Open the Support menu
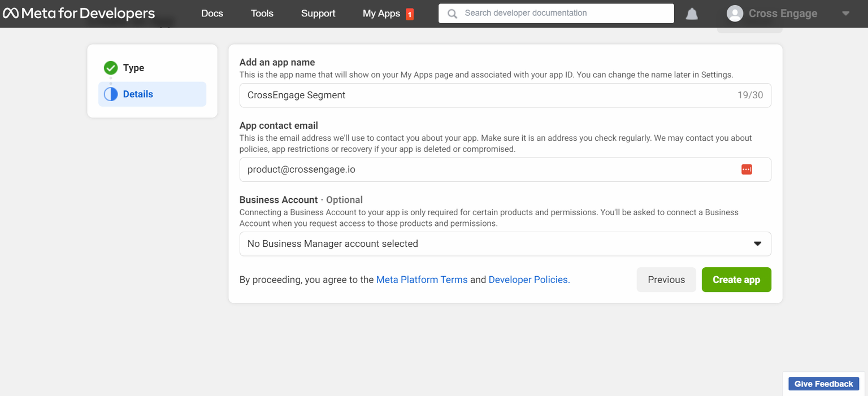Screen dimensions: 868x396 click(x=318, y=14)
